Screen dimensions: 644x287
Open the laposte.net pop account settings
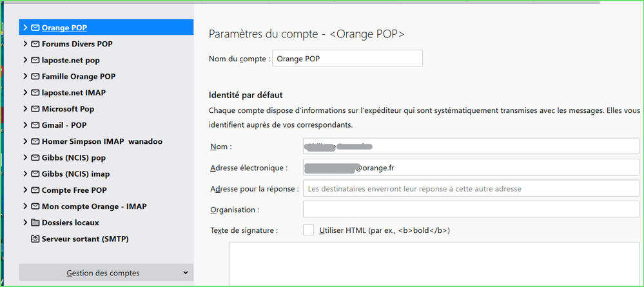[70, 60]
